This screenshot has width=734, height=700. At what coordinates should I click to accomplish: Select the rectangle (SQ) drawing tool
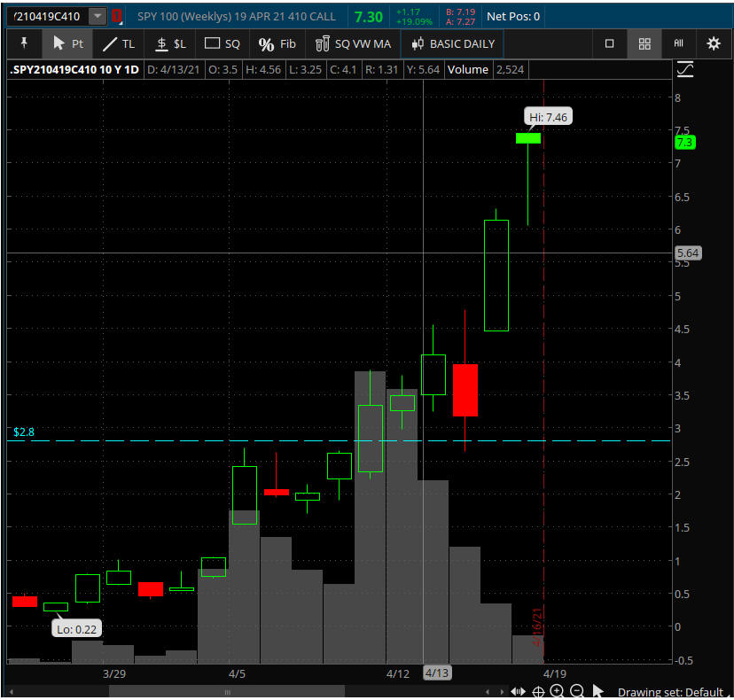(222, 43)
